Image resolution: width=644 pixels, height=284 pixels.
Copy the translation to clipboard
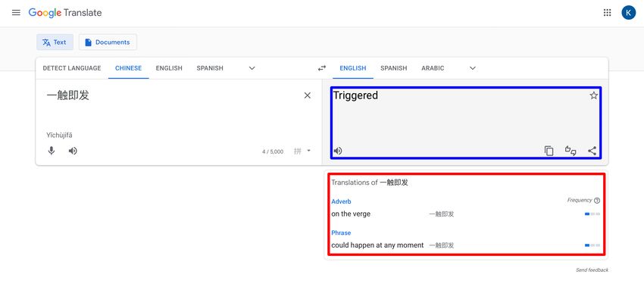coord(549,151)
